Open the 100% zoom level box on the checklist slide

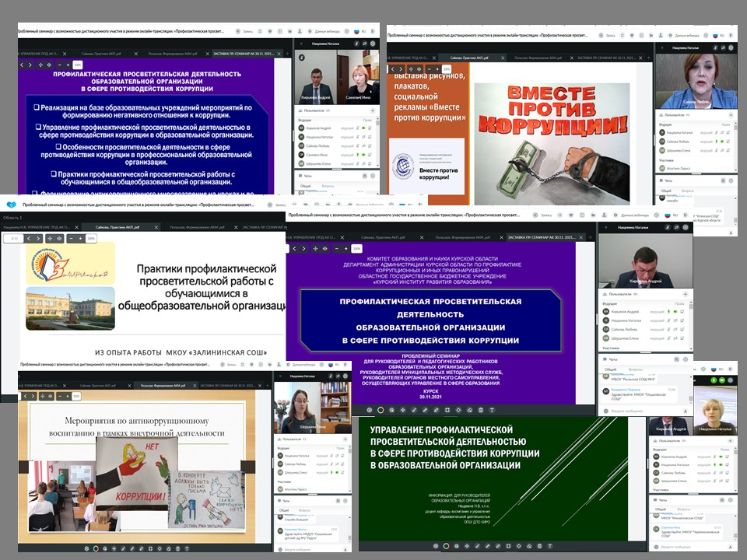78,65
